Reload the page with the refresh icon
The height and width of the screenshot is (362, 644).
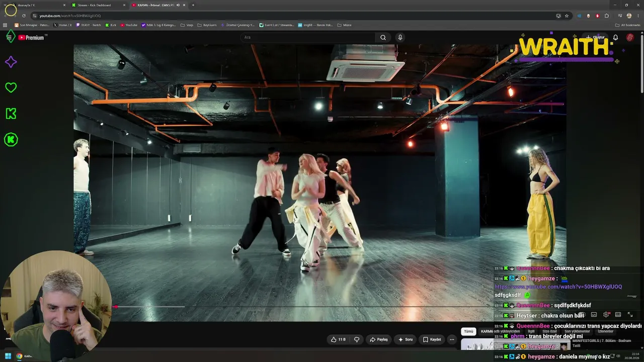pyautogui.click(x=23, y=16)
